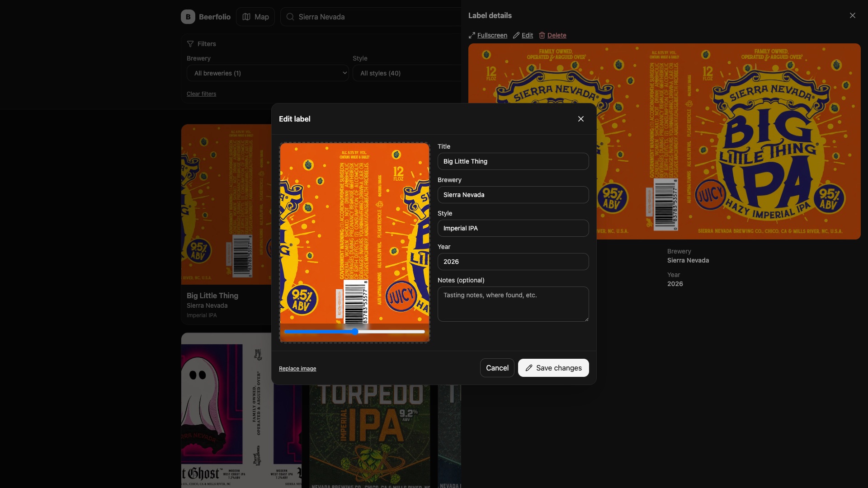This screenshot has height=488, width=868.
Task: Click the Replace image link
Action: (x=297, y=369)
